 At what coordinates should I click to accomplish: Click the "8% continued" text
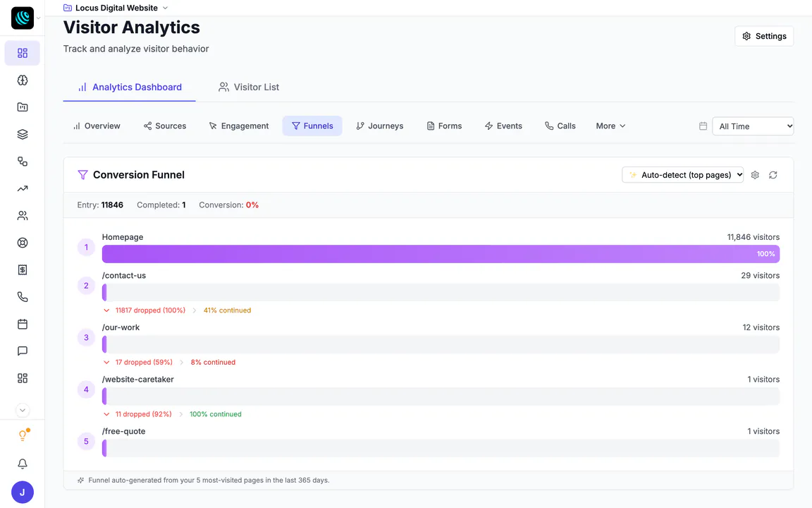tap(213, 363)
